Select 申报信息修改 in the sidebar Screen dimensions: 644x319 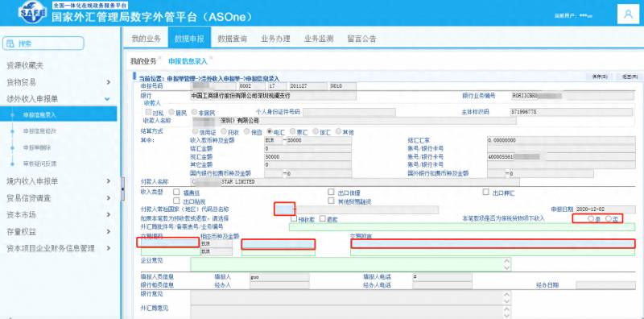pyautogui.click(x=39, y=131)
